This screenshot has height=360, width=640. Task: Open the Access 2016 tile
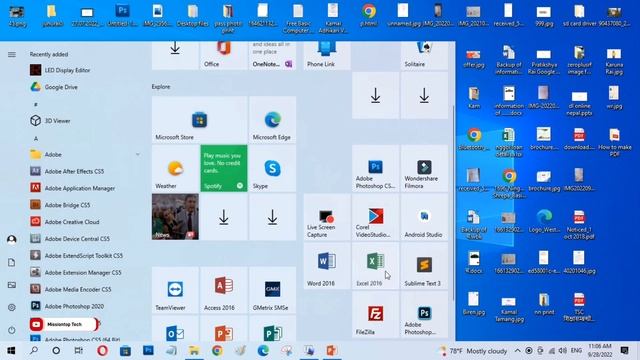click(x=224, y=290)
